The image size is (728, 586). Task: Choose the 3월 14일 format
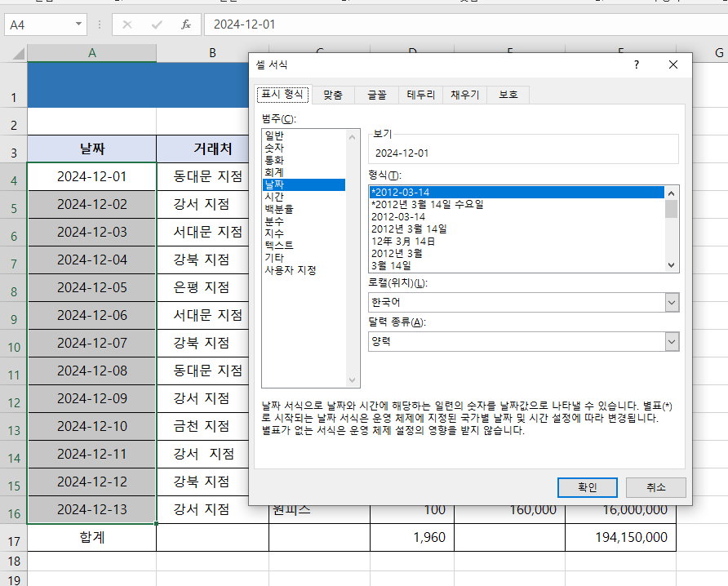pyautogui.click(x=517, y=265)
